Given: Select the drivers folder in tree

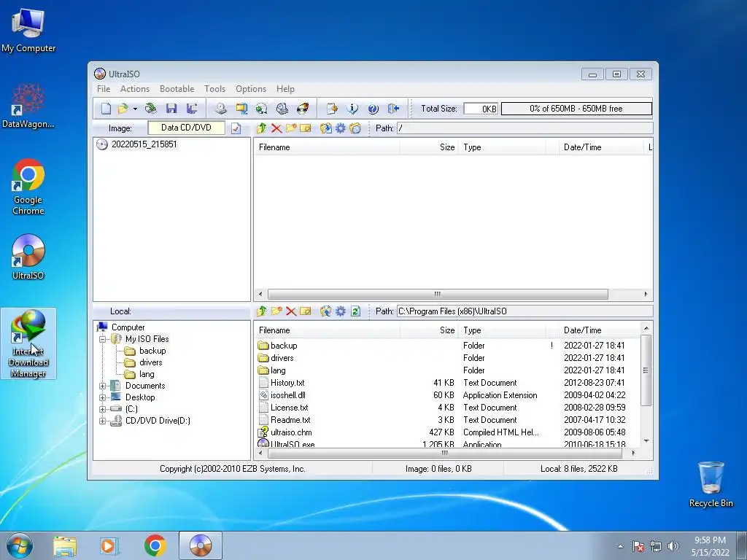Looking at the screenshot, I should click(x=150, y=362).
